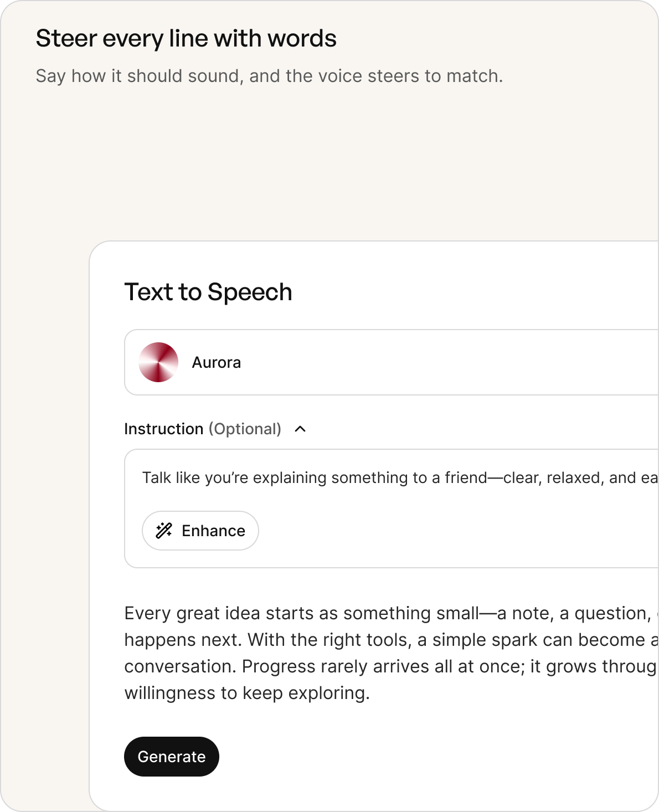Screen dimensions: 659x812
Task: Click 'Steer every line with words' title
Action: click(186, 39)
